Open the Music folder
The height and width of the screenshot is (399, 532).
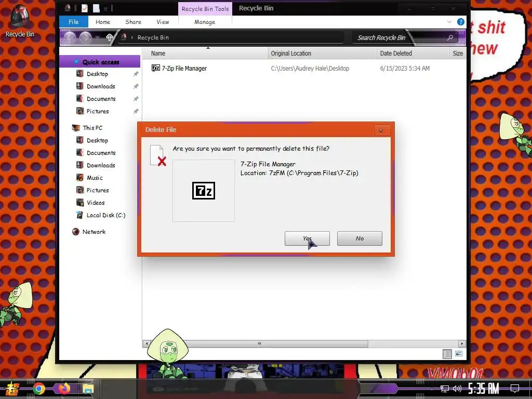click(95, 178)
